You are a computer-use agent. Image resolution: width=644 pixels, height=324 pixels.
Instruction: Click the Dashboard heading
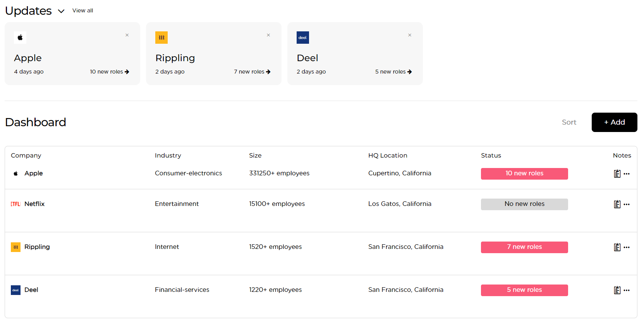pyautogui.click(x=36, y=122)
